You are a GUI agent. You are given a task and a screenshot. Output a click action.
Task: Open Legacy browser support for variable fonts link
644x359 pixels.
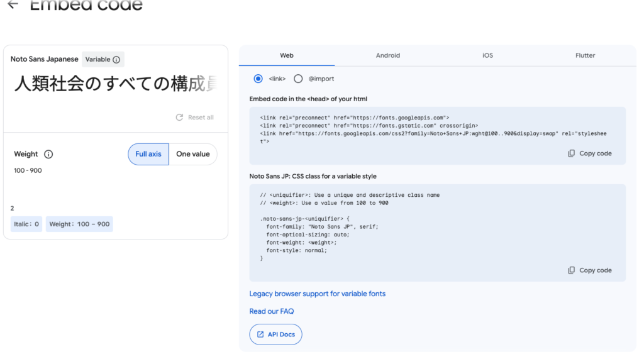[x=318, y=294]
